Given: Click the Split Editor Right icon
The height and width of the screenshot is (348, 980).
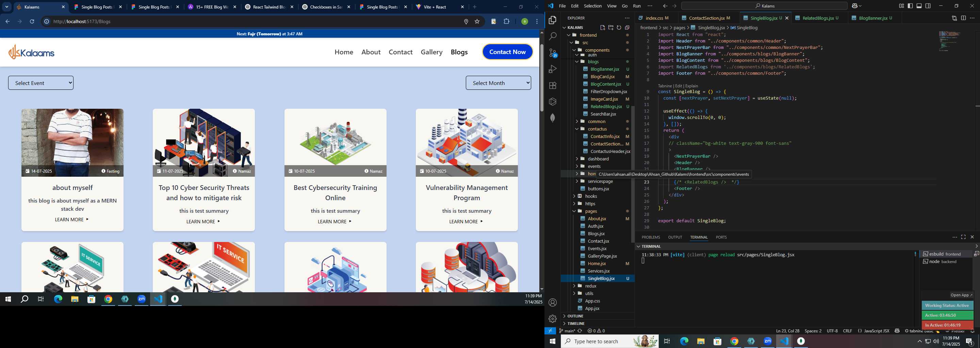Looking at the screenshot, I should (963, 18).
